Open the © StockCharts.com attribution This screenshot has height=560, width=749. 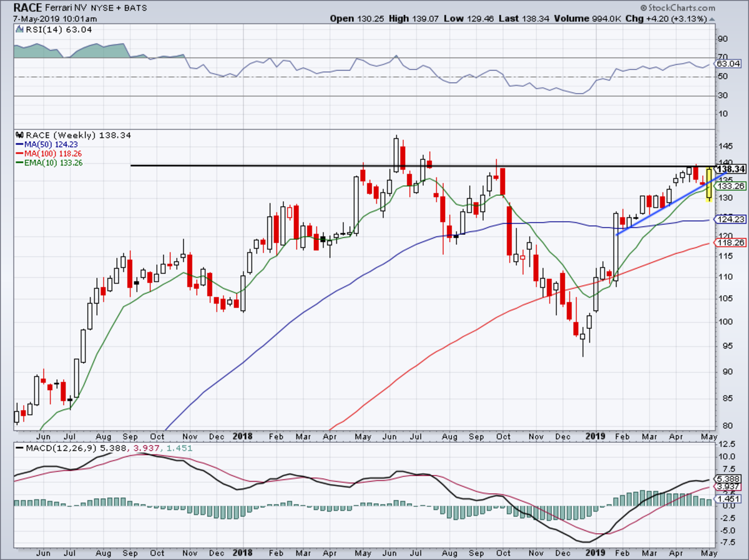(679, 8)
